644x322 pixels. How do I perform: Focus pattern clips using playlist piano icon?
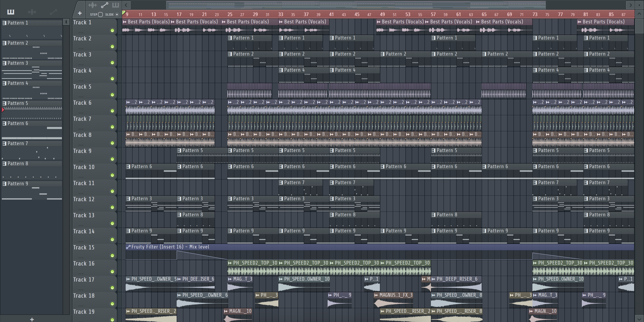coord(116,5)
